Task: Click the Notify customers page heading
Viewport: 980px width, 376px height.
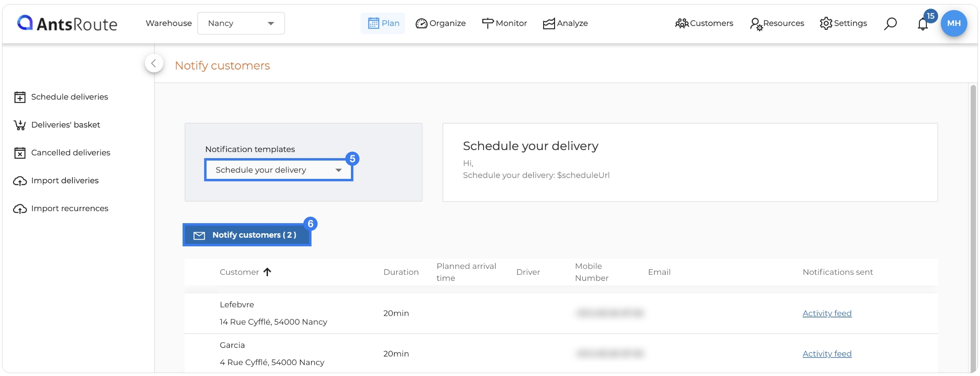Action: coord(222,66)
